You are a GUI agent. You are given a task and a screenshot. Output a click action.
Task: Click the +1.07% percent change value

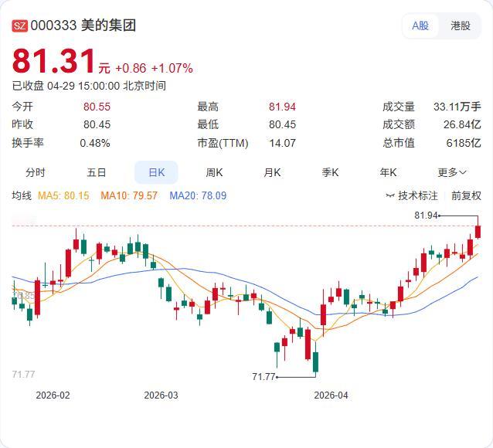[x=172, y=68]
